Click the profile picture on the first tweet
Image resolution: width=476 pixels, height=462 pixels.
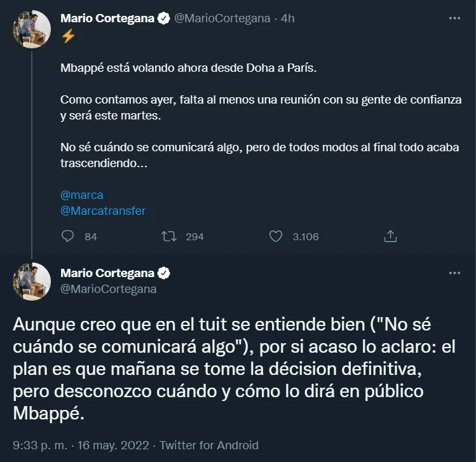pyautogui.click(x=32, y=29)
